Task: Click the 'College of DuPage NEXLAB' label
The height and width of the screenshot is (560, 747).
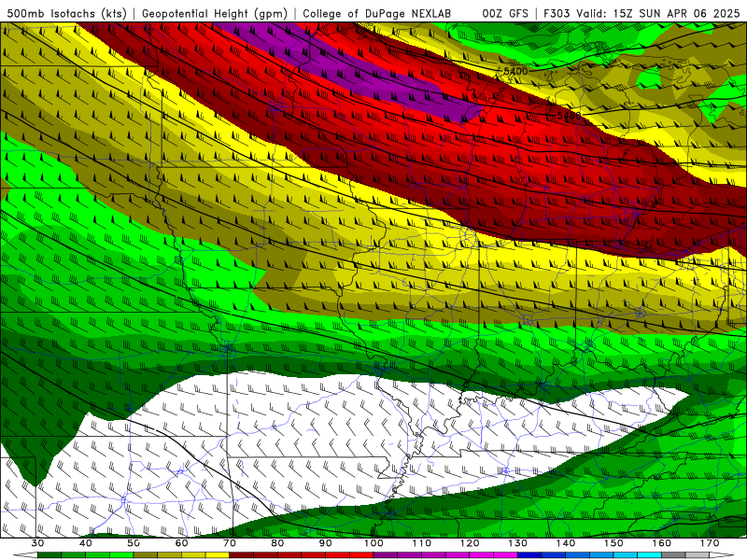Action: coord(376,13)
